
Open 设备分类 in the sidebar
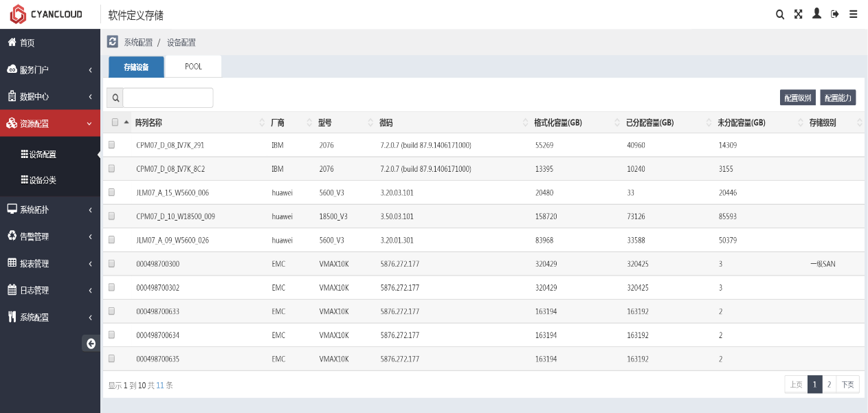click(43, 181)
